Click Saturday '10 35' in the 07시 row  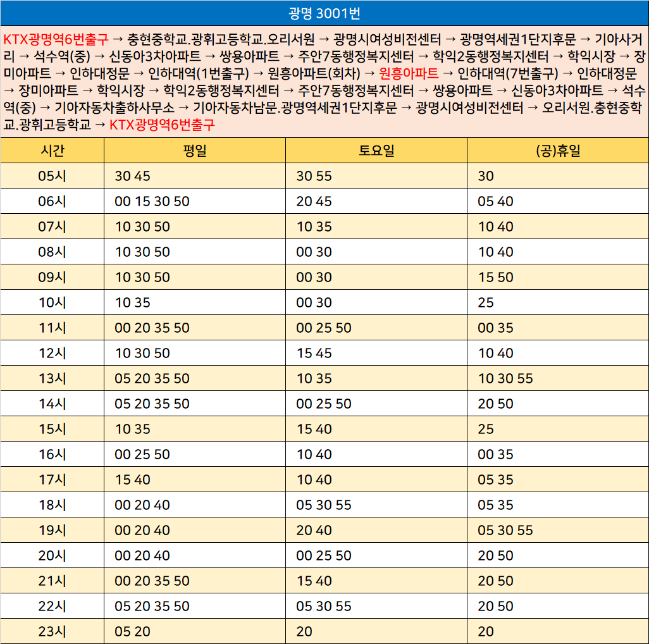click(314, 226)
